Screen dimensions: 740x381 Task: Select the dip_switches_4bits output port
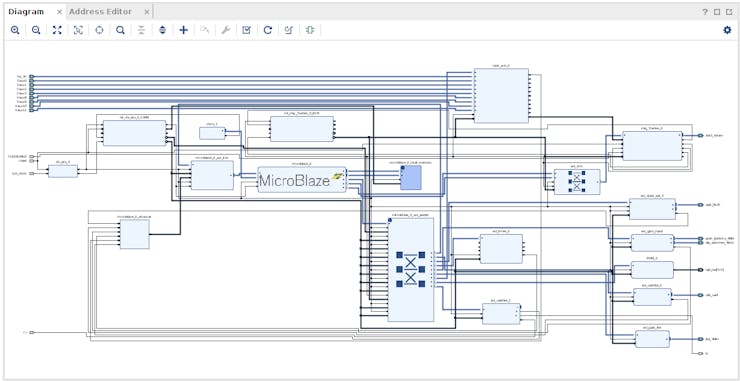pyautogui.click(x=701, y=242)
